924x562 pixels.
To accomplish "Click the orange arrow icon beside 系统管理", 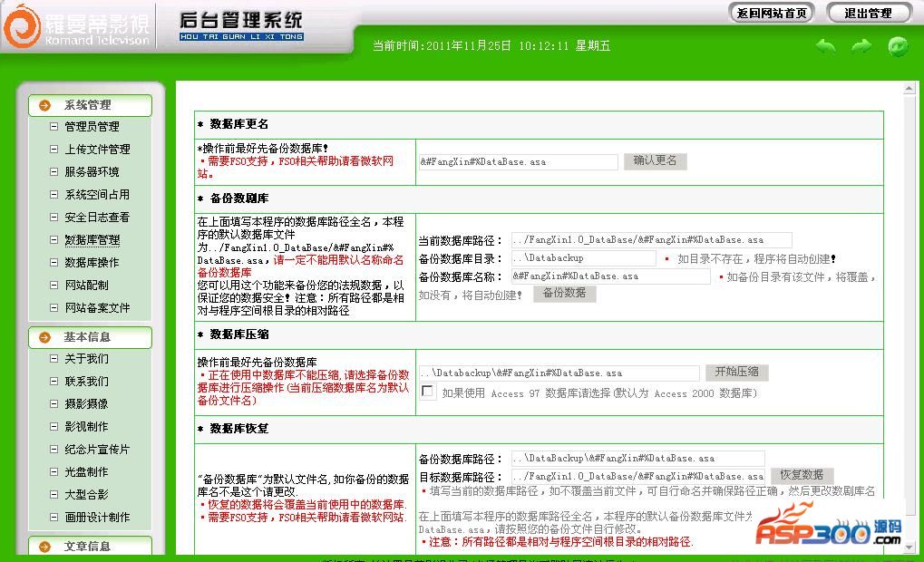I will [44, 105].
